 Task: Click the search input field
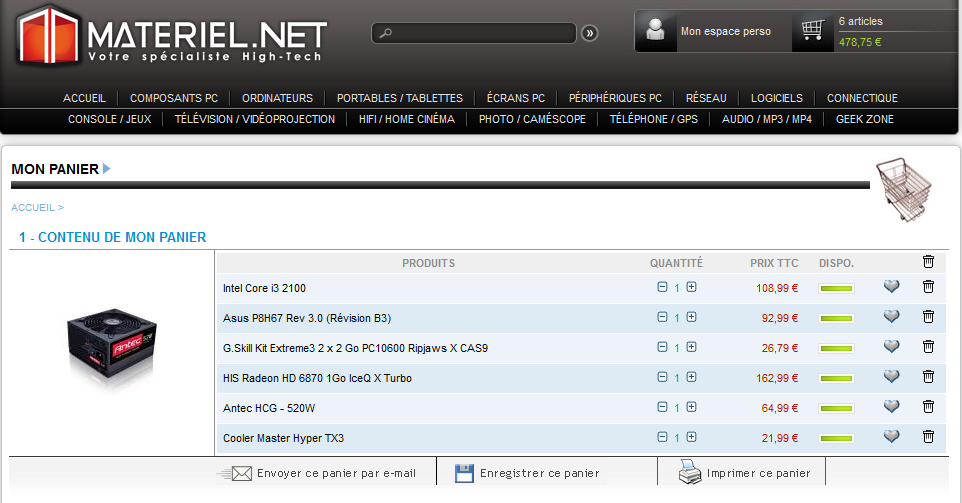pos(476,33)
